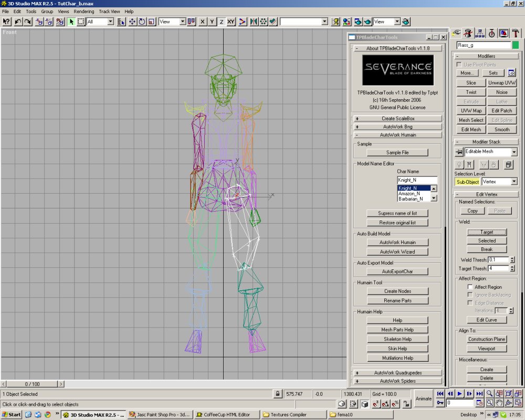Screen dimensions: 525x420
Task: Activate the Select Object arrow tool
Action: [x=71, y=22]
